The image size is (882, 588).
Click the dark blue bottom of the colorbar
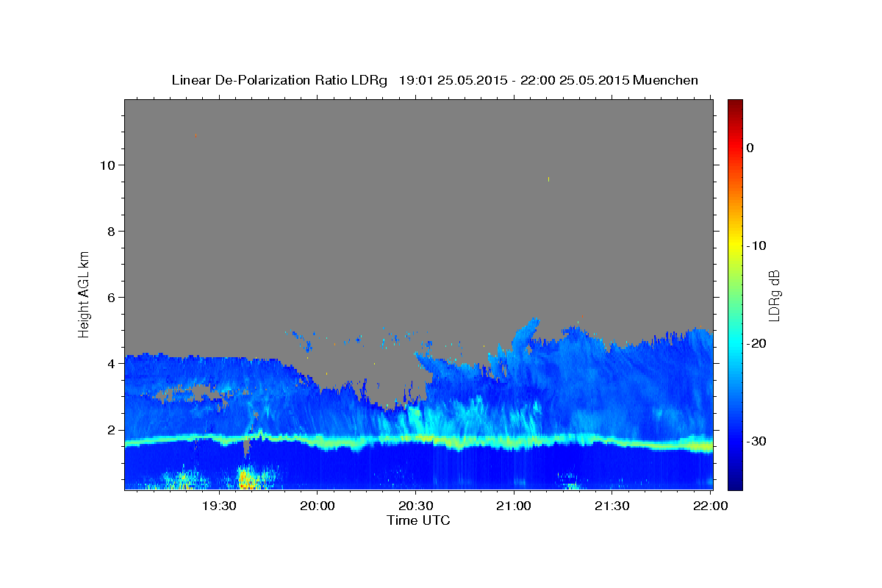[735, 484]
